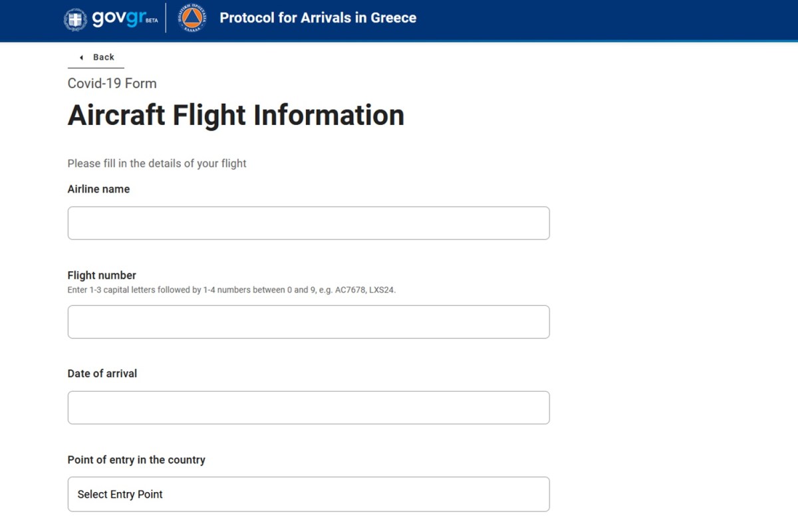Click the Flight number label

pyautogui.click(x=102, y=275)
